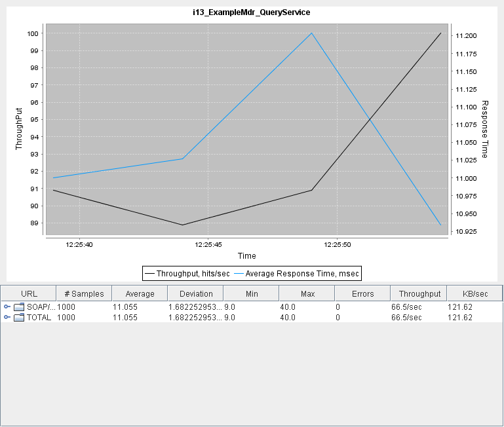This screenshot has height=427, width=504.
Task: Select the TOTAL row folder icon
Action: click(19, 318)
